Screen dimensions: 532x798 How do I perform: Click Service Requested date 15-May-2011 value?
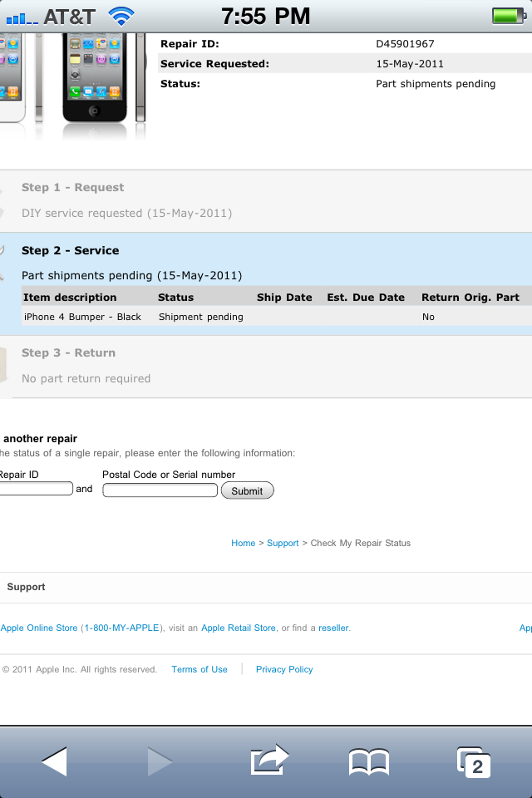pyautogui.click(x=410, y=64)
